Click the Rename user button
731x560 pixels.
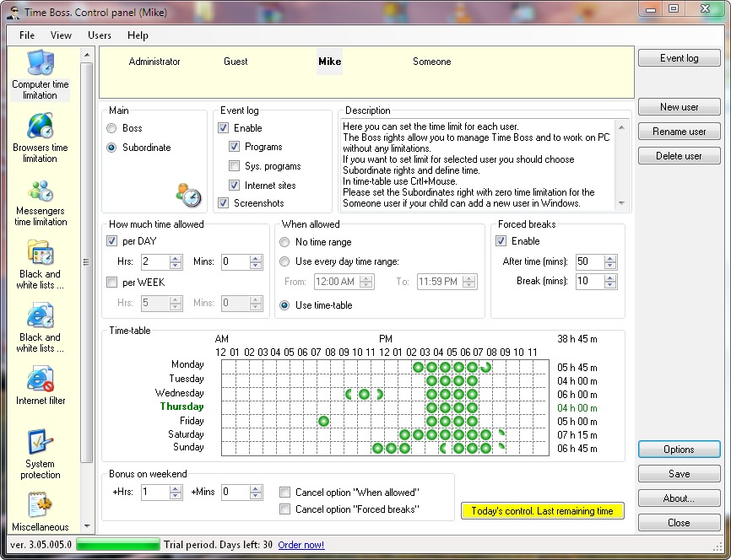tap(679, 132)
